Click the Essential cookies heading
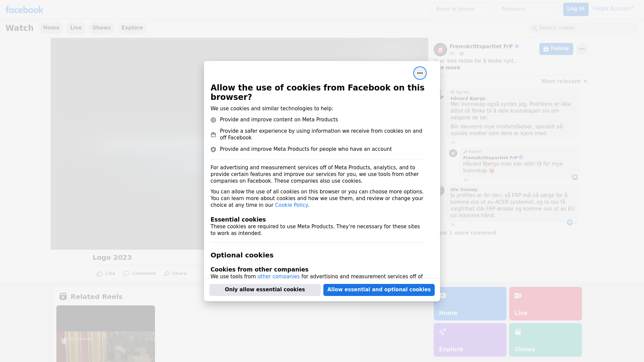644x362 pixels. 238,220
